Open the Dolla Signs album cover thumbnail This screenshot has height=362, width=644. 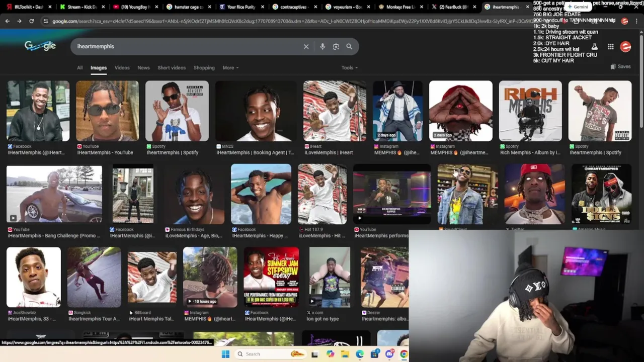coord(601,194)
